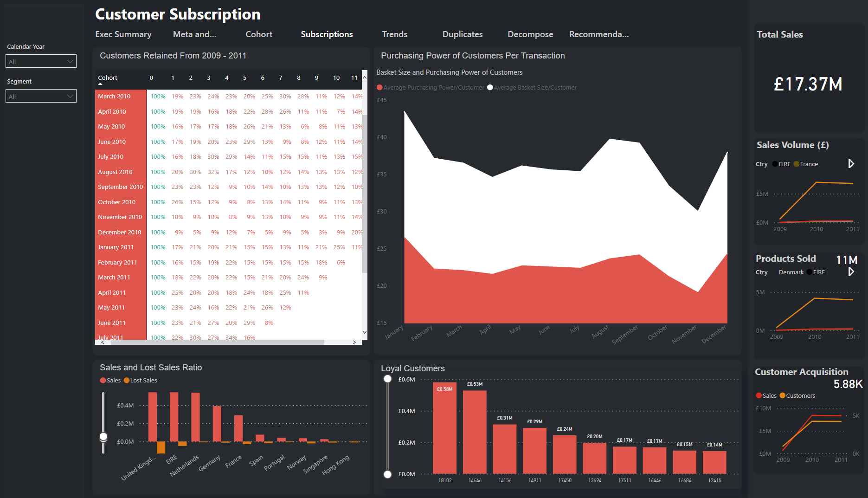The image size is (868, 498).
Task: Click the Sales Volume legend next arrow
Action: click(851, 164)
